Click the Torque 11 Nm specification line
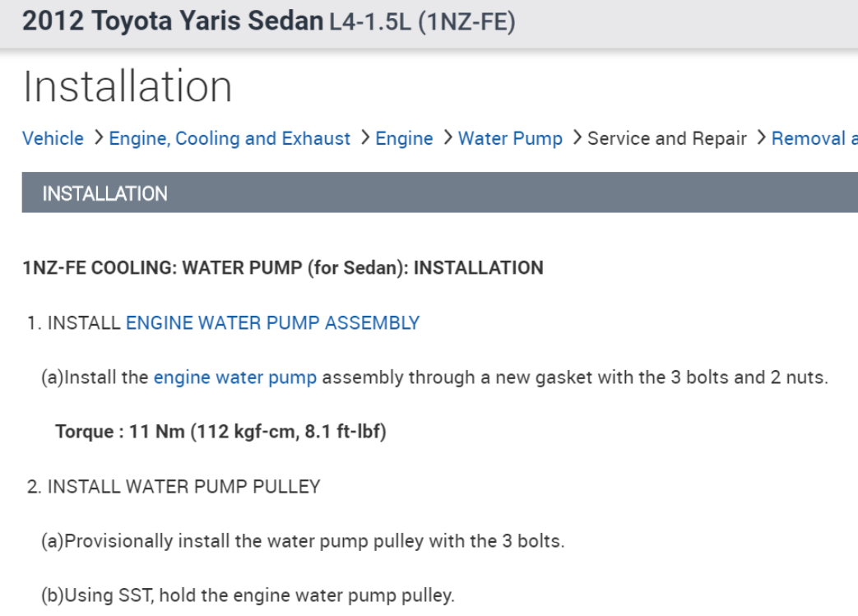The height and width of the screenshot is (616, 858). point(220,432)
